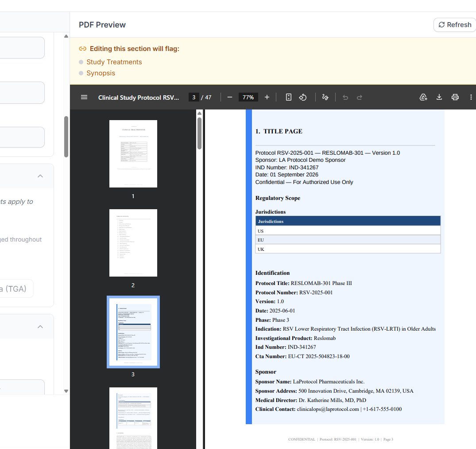Click the EU row in Jurisdictions table
This screenshot has width=476, height=449.
(348, 240)
